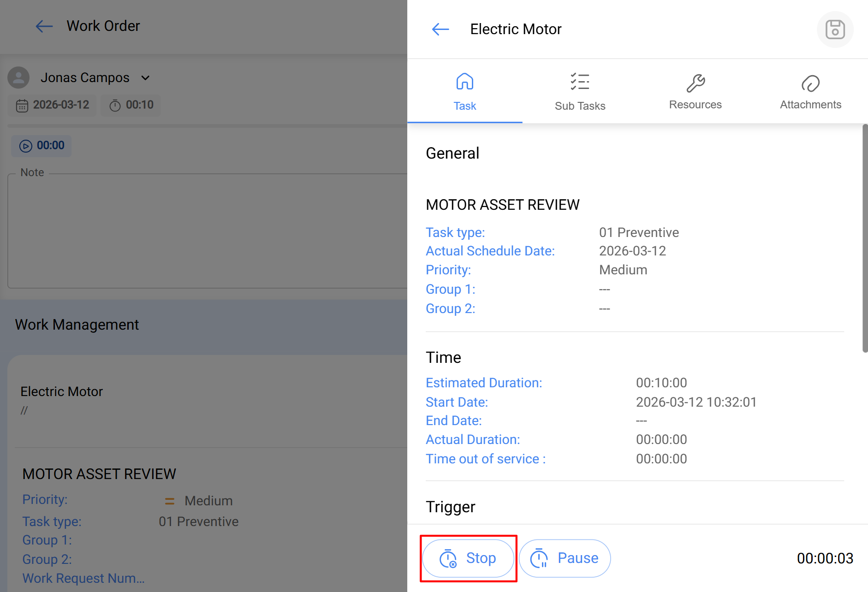
Task: Click the save disk icon
Action: [x=835, y=30]
